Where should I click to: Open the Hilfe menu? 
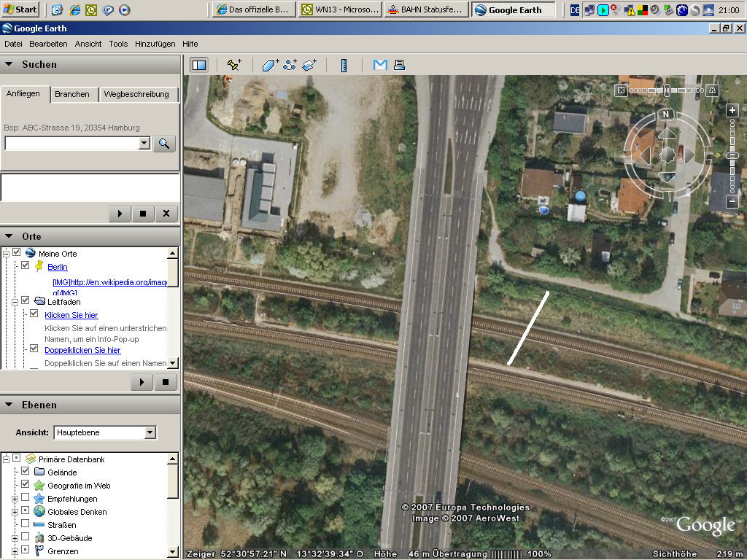coord(190,44)
